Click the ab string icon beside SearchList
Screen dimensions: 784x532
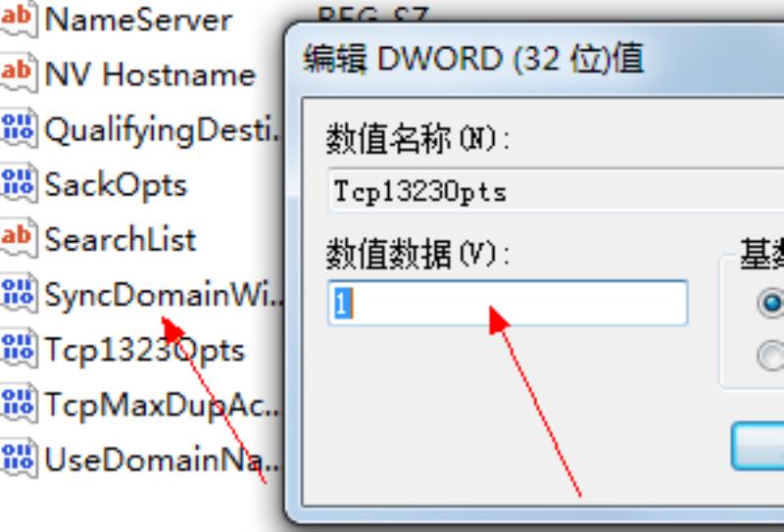[19, 239]
